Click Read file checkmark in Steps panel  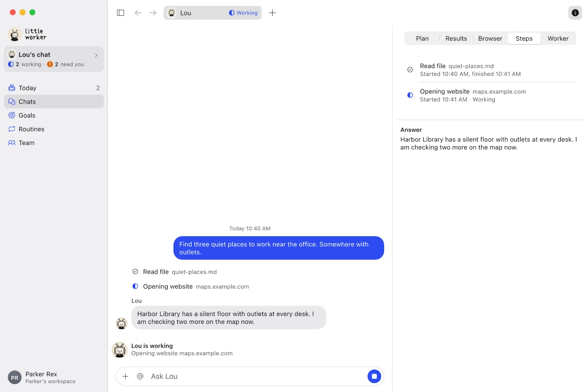tap(410, 70)
